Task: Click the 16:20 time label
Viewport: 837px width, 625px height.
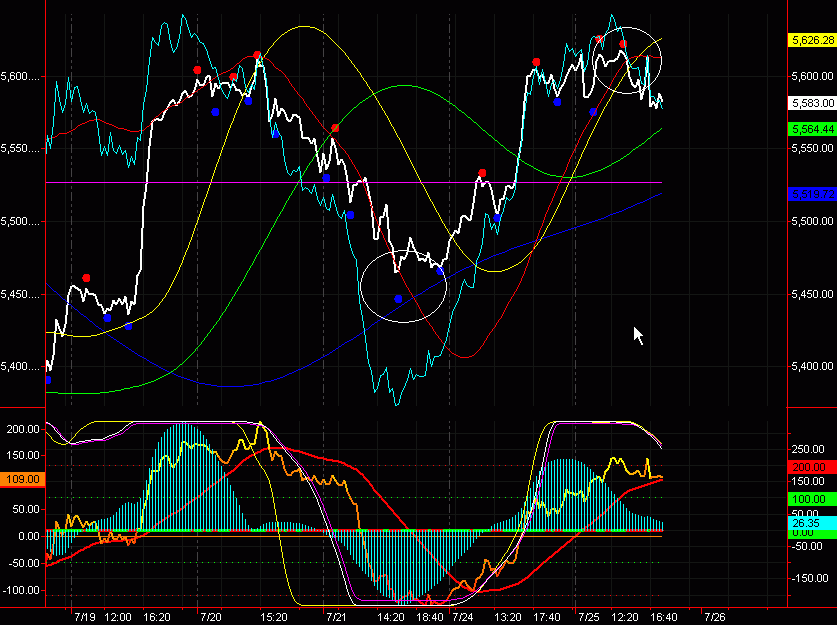Action: (156, 617)
